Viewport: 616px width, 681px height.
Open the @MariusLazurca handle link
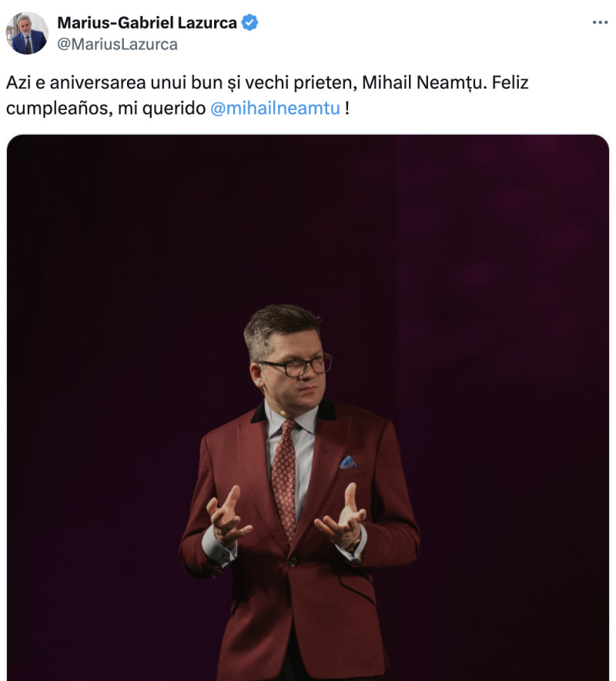pyautogui.click(x=117, y=44)
